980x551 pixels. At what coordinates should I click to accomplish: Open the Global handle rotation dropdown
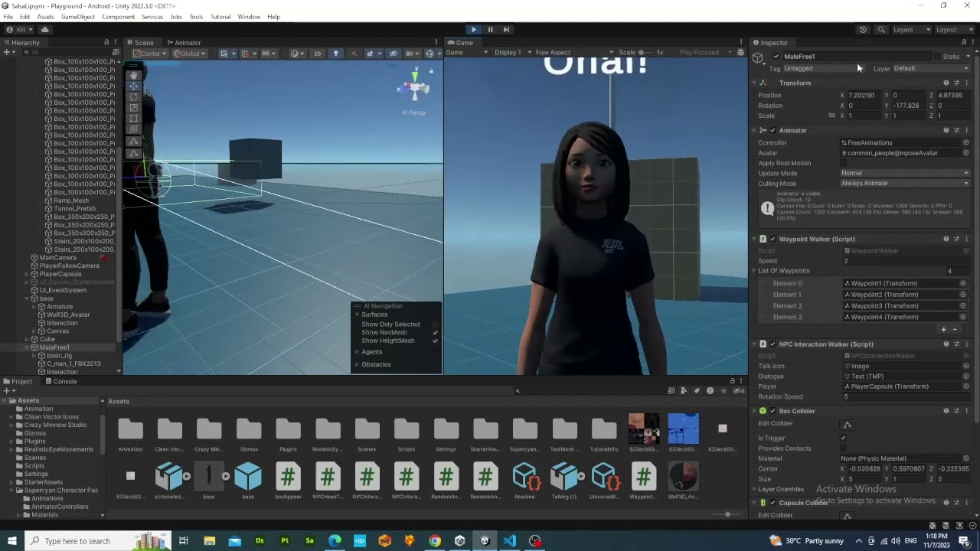[x=189, y=54]
